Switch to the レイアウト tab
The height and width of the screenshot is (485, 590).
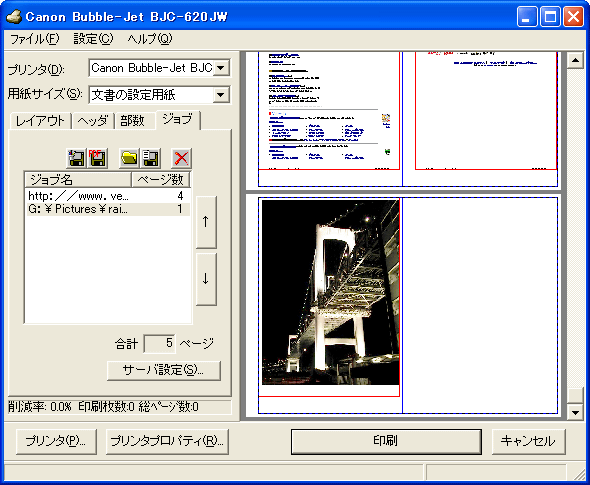[40, 121]
